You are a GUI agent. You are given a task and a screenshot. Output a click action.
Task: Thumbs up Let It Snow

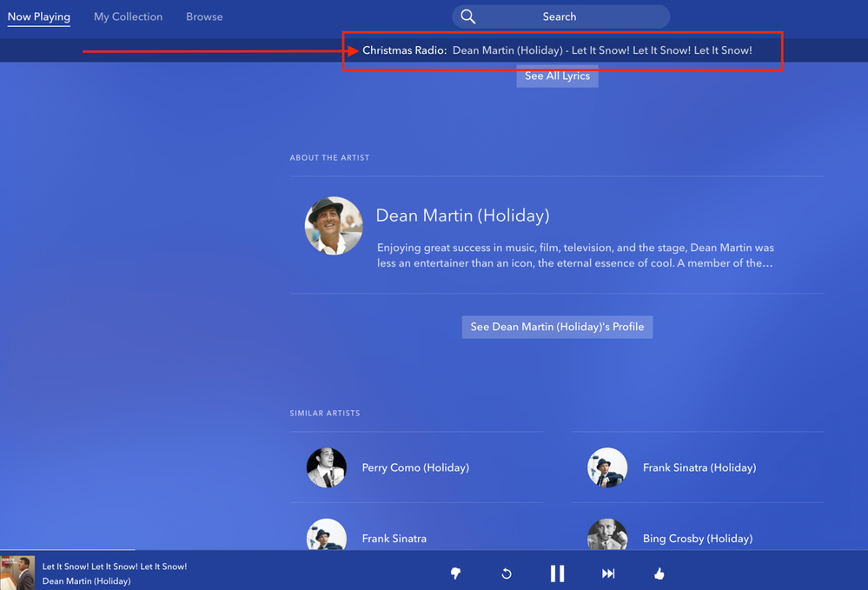tap(659, 573)
